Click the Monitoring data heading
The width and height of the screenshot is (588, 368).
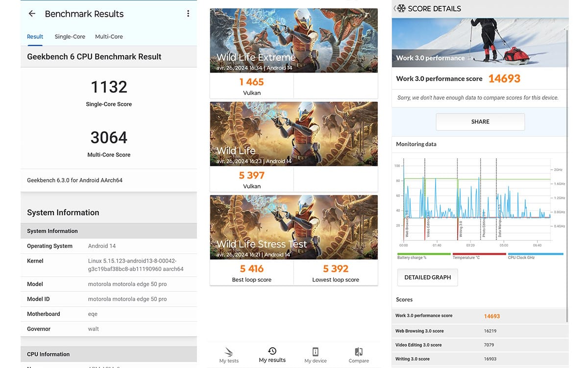pos(416,144)
